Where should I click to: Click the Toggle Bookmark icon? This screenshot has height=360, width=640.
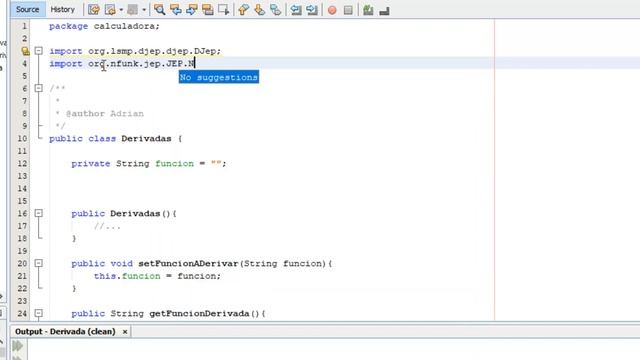pos(276,10)
